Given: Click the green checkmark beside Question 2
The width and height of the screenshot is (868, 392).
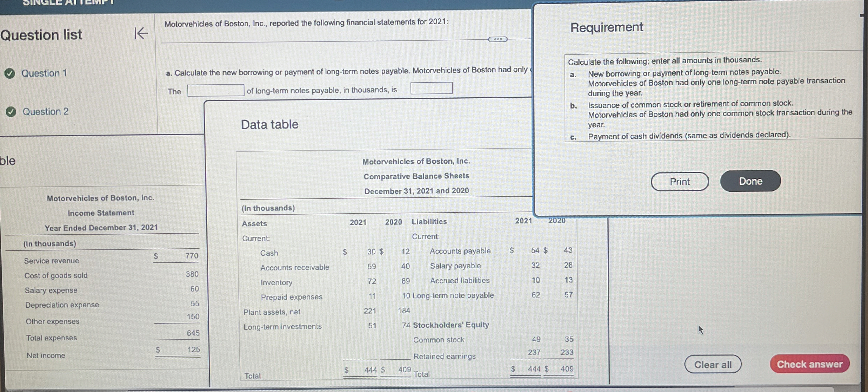Looking at the screenshot, I should point(11,112).
